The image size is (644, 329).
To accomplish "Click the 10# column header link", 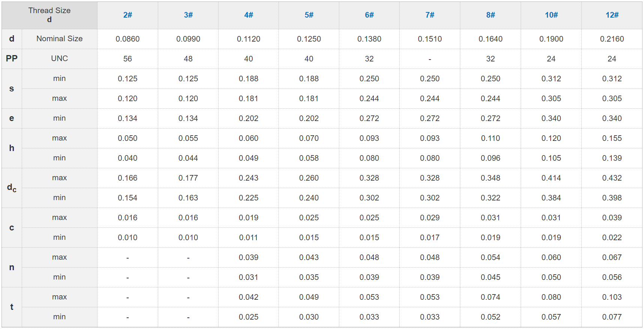I will click(551, 15).
